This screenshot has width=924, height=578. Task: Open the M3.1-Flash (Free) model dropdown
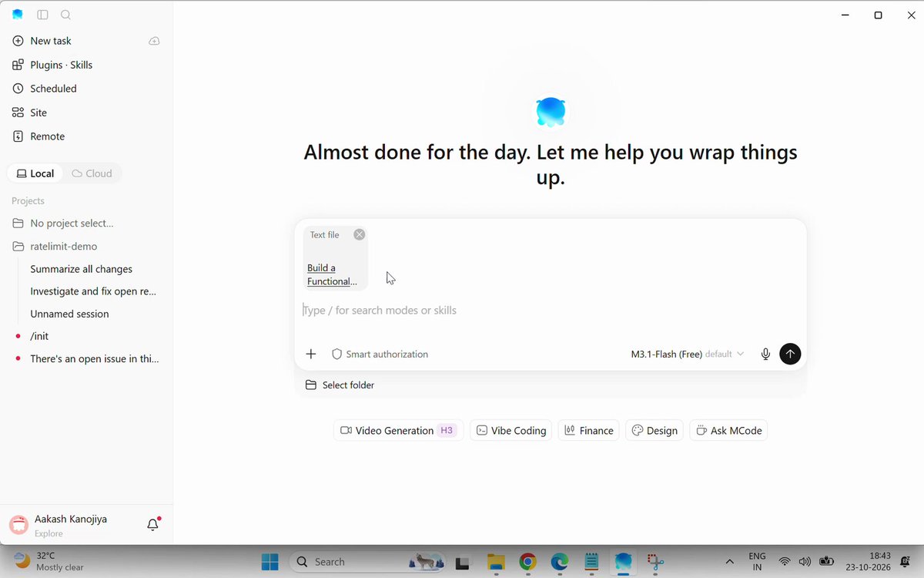pyautogui.click(x=688, y=355)
